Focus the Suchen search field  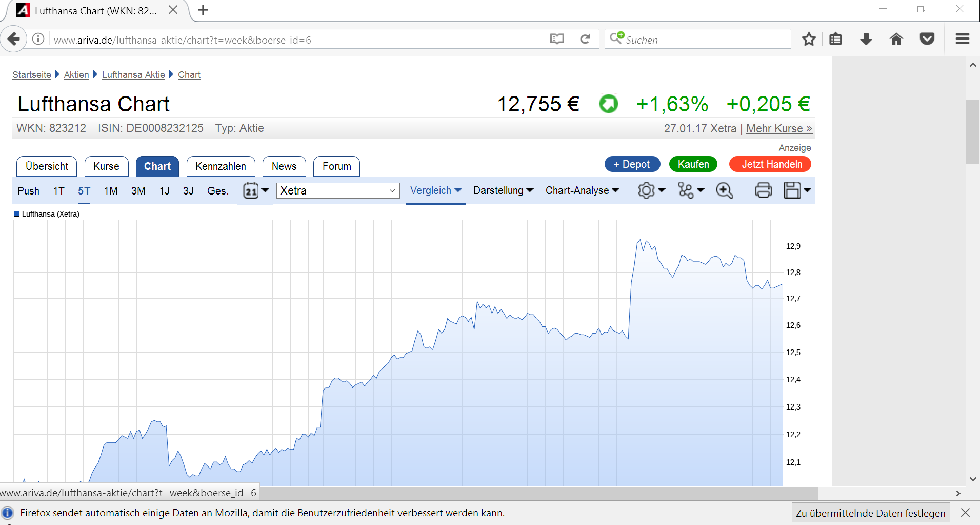click(x=698, y=39)
